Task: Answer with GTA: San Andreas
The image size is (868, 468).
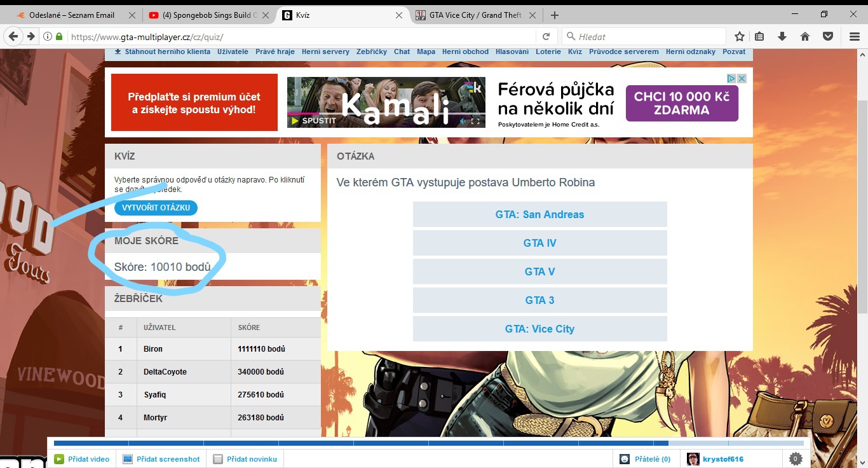Action: (540, 214)
